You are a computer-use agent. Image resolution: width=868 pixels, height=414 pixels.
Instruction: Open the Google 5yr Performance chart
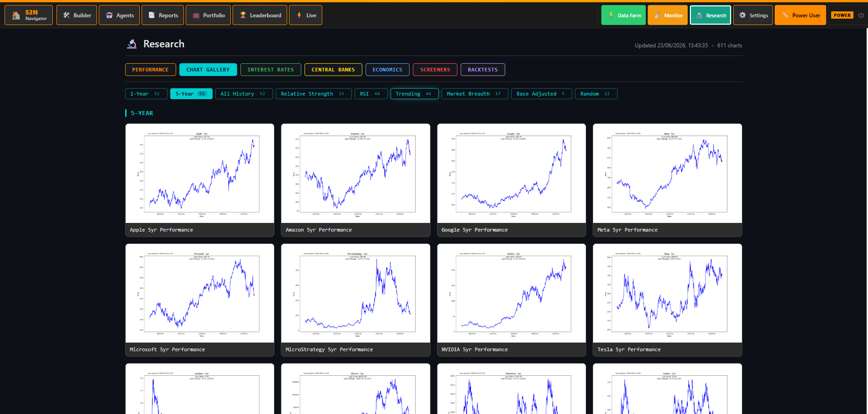coord(512,180)
